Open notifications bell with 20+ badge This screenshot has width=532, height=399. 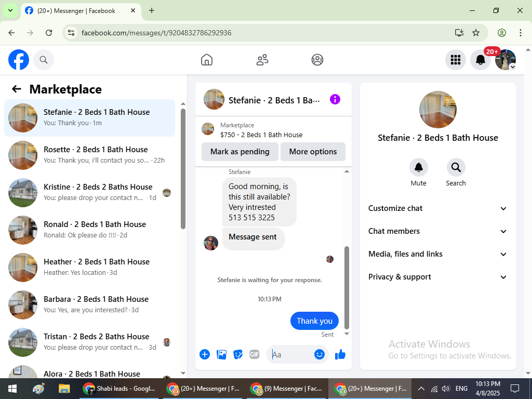(x=481, y=60)
